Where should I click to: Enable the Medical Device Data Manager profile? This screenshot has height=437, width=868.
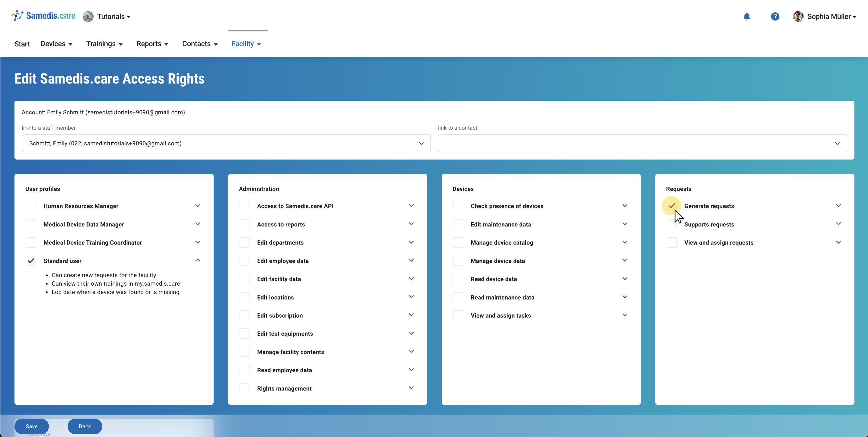point(31,224)
